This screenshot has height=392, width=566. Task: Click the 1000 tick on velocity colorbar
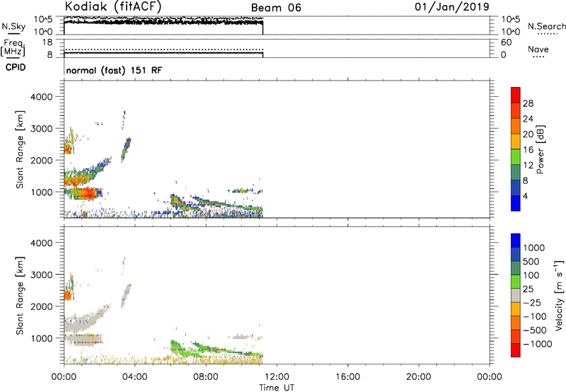click(534, 248)
